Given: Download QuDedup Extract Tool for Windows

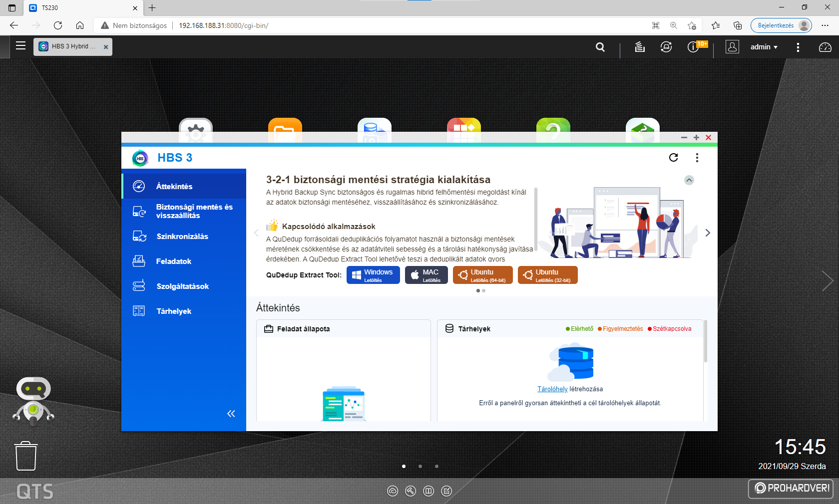Looking at the screenshot, I should click(373, 275).
